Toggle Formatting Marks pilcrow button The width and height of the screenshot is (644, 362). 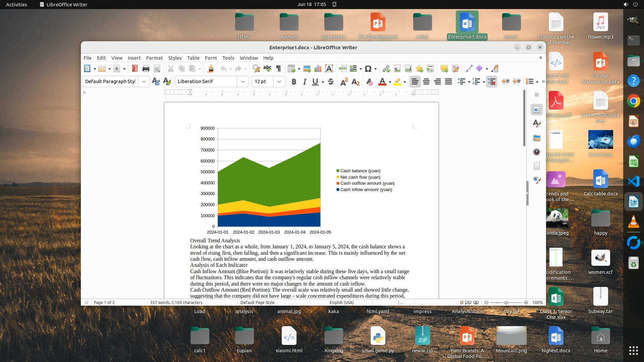pyautogui.click(x=278, y=69)
